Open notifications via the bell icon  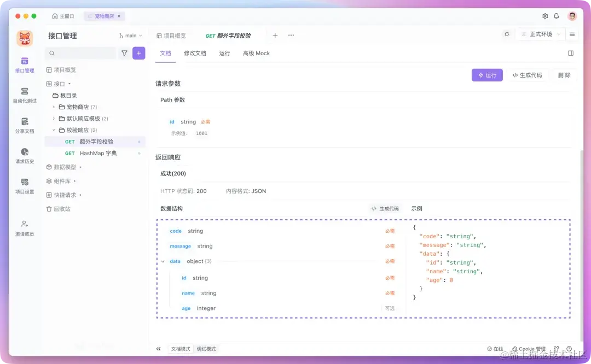[556, 16]
